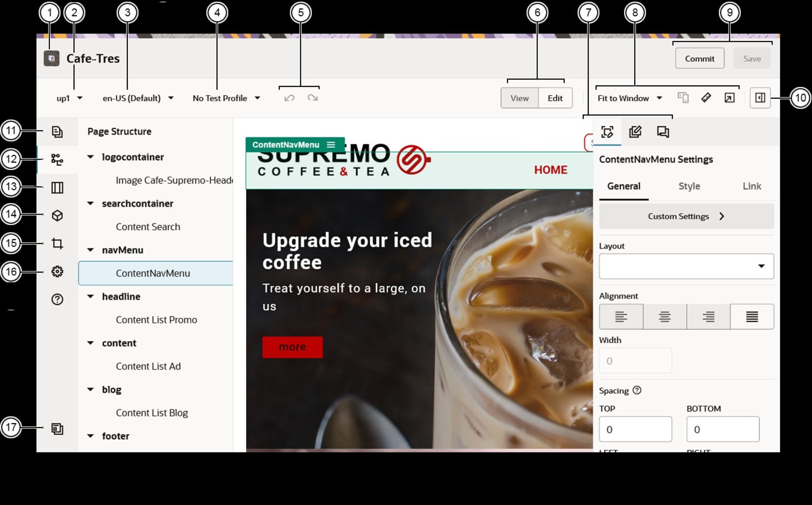
Task: Set alignment to left
Action: click(x=621, y=317)
